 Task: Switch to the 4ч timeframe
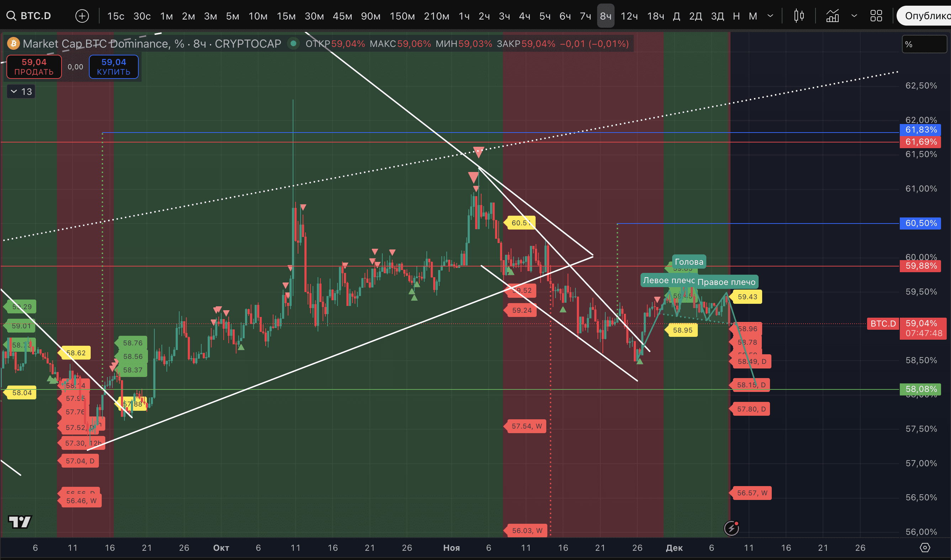click(x=524, y=16)
